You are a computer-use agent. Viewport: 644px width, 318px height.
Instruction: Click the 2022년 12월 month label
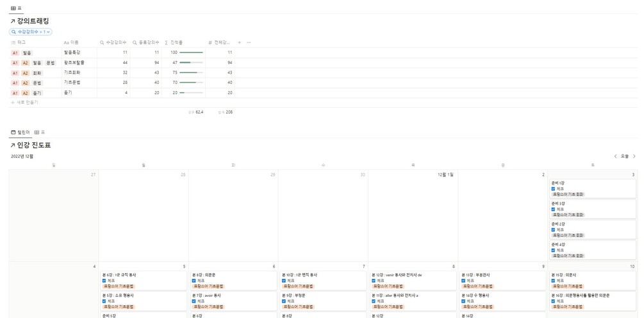pyautogui.click(x=22, y=156)
